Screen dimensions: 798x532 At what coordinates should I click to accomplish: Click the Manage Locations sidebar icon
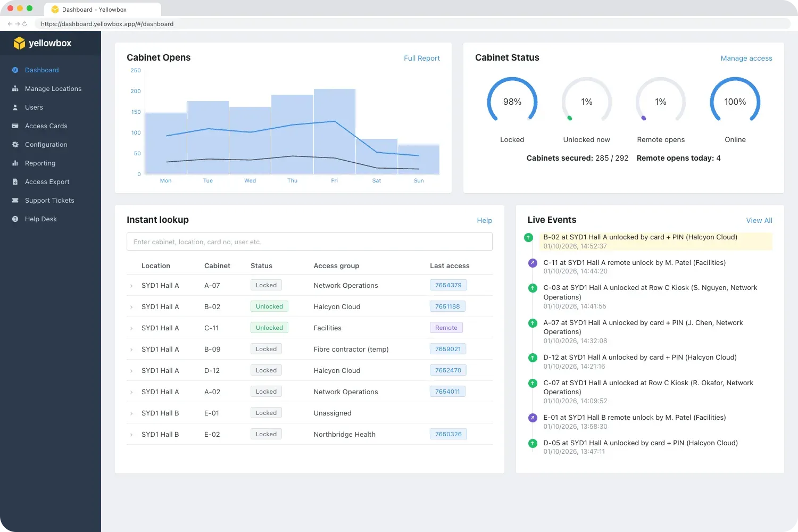(x=15, y=89)
